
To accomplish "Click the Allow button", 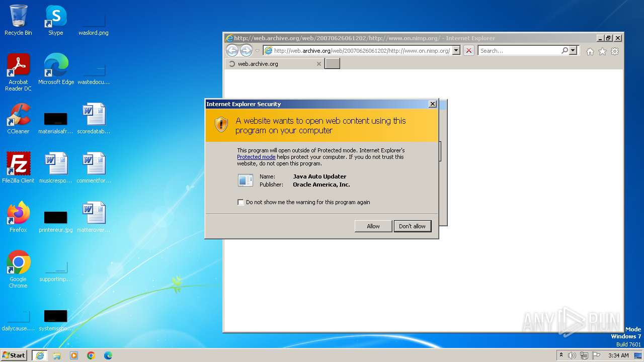I will click(x=373, y=226).
